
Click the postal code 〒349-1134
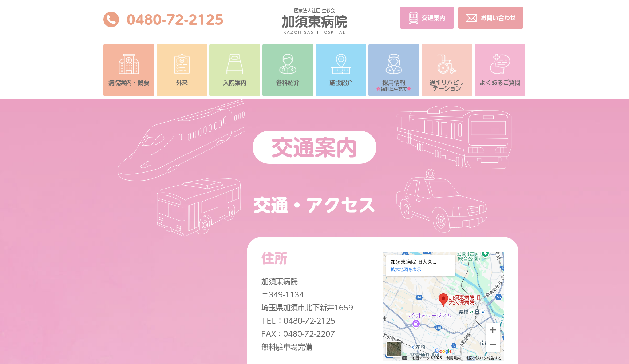(x=282, y=294)
